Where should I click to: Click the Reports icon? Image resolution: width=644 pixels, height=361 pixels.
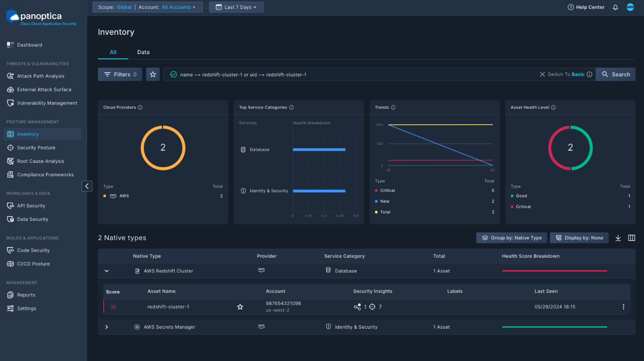(10, 295)
